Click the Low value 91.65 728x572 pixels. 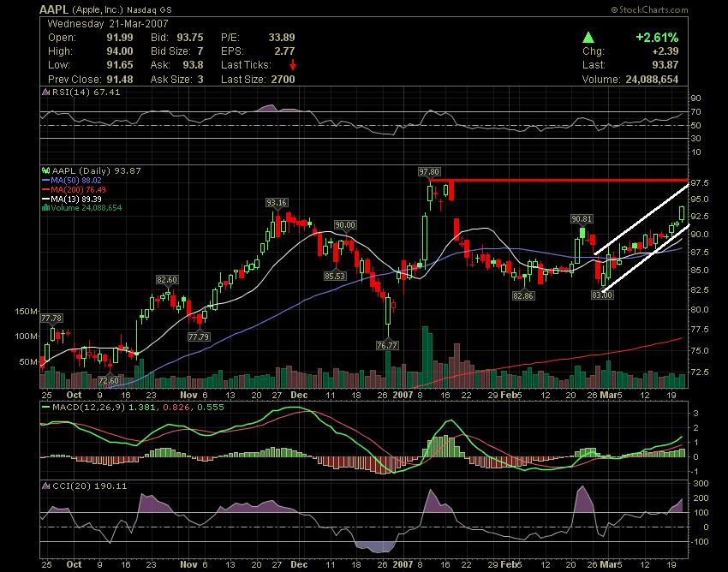click(120, 65)
